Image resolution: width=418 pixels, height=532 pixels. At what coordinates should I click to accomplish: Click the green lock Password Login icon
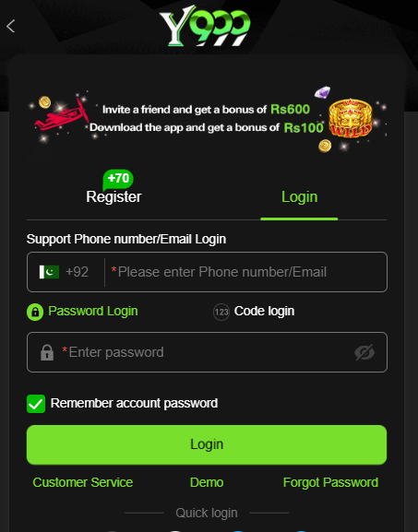tap(35, 312)
